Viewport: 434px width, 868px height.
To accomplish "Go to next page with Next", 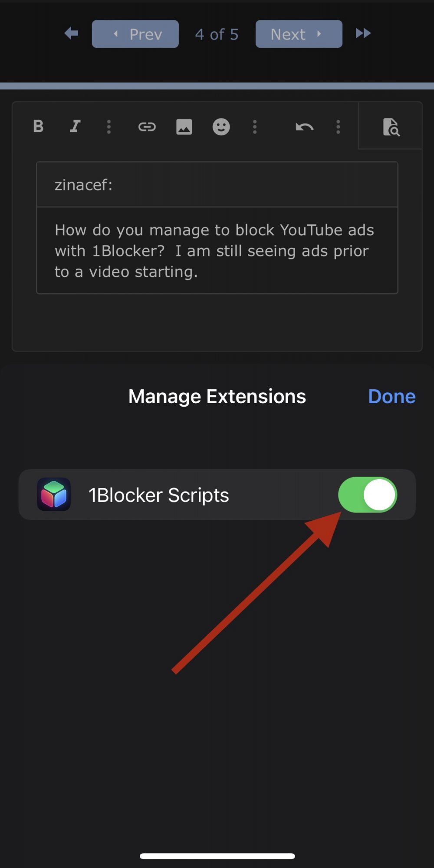I will 299,34.
